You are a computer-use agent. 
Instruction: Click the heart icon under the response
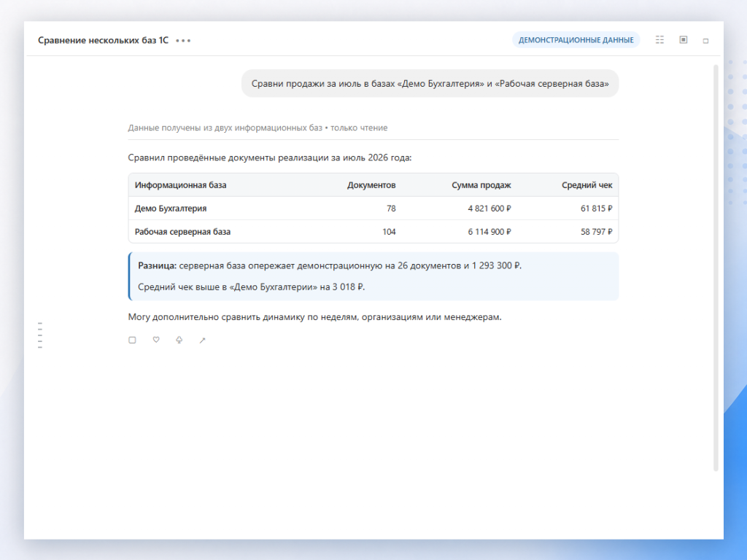pos(156,340)
